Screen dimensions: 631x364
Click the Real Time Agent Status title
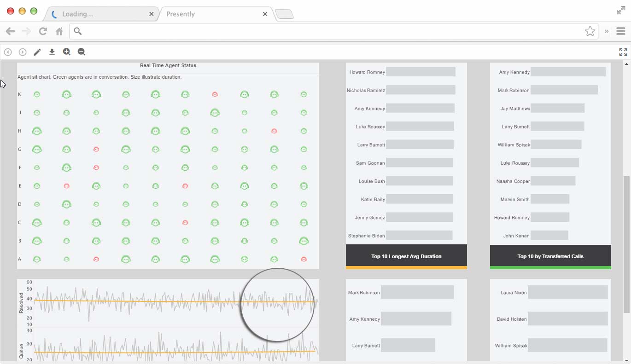point(168,66)
